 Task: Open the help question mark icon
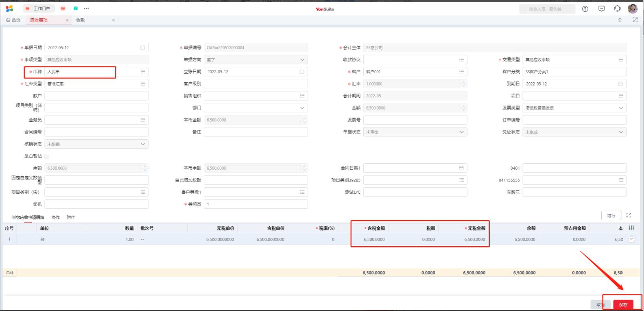(585, 9)
